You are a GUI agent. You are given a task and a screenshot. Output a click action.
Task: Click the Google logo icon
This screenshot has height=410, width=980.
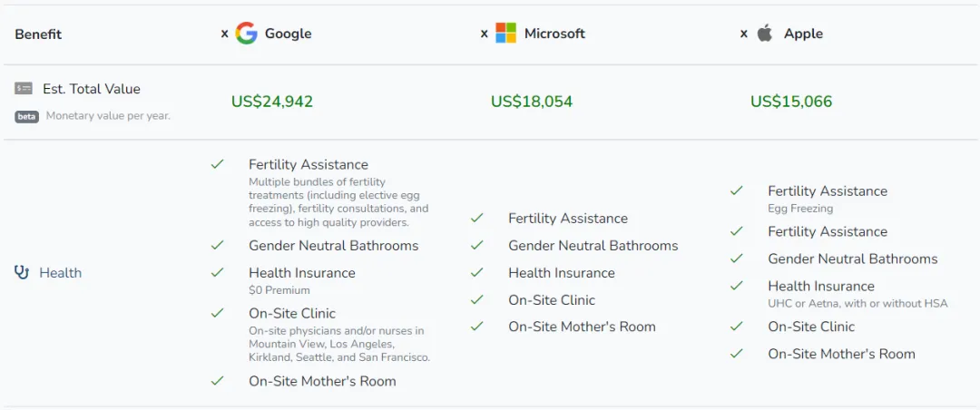point(246,34)
